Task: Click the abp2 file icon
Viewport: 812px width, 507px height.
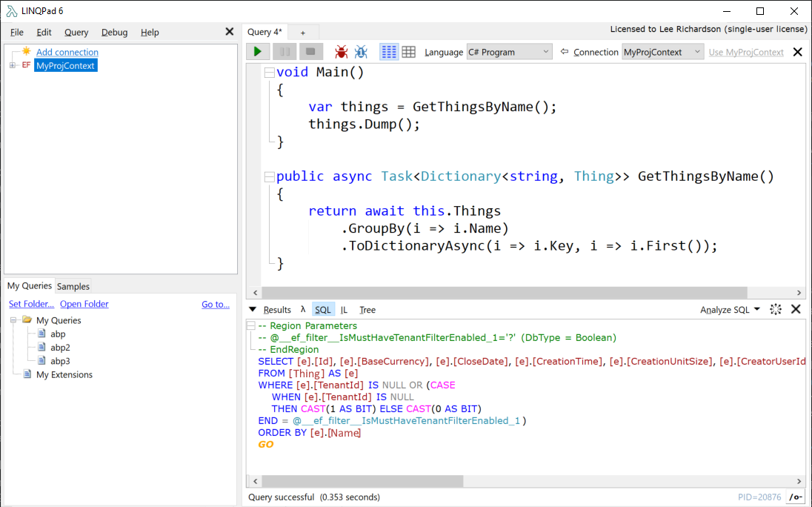Action: [x=41, y=347]
